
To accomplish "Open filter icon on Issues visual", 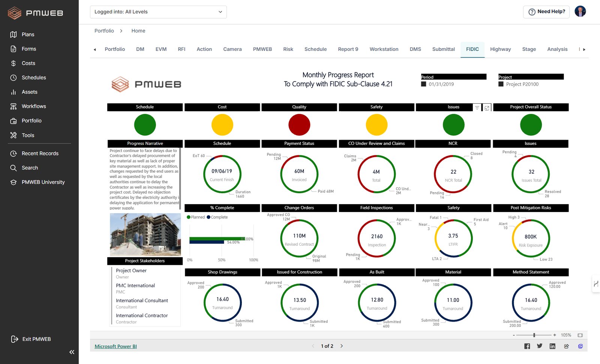I will tap(477, 108).
